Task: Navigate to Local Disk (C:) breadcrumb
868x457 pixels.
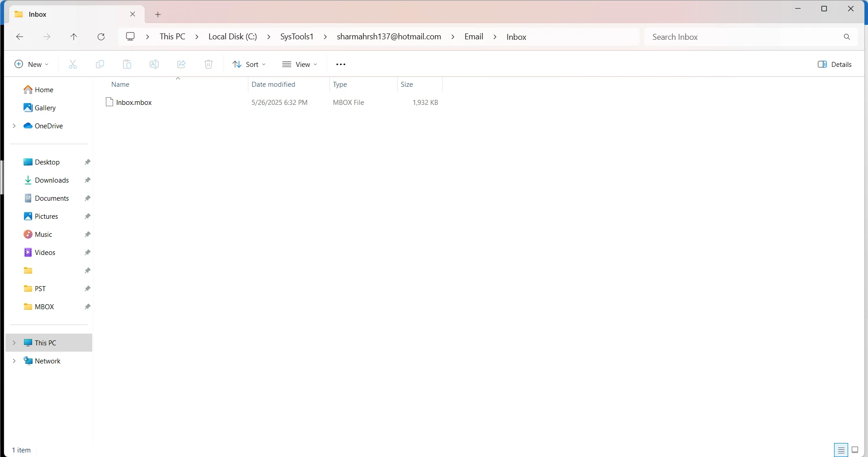Action: coord(232,37)
